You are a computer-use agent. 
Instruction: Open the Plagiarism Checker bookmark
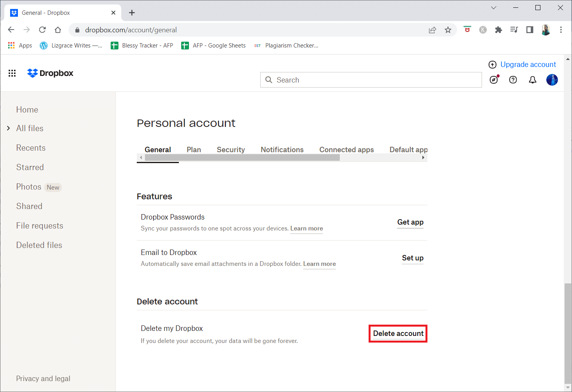pyautogui.click(x=286, y=46)
